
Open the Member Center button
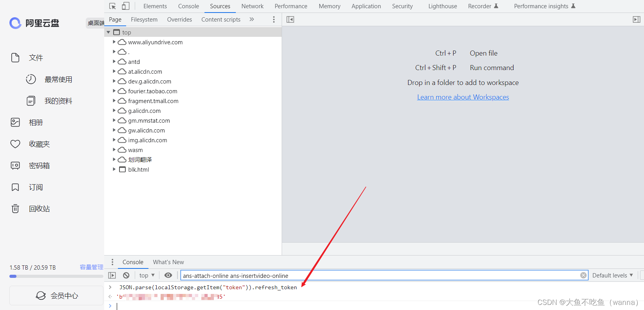tap(56, 295)
